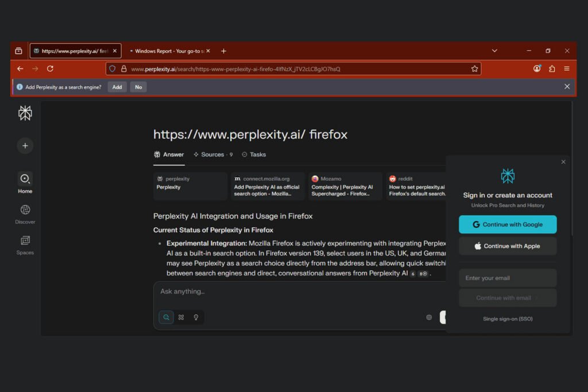Click the Continue with email button
The width and height of the screenshot is (588, 392).
point(508,298)
